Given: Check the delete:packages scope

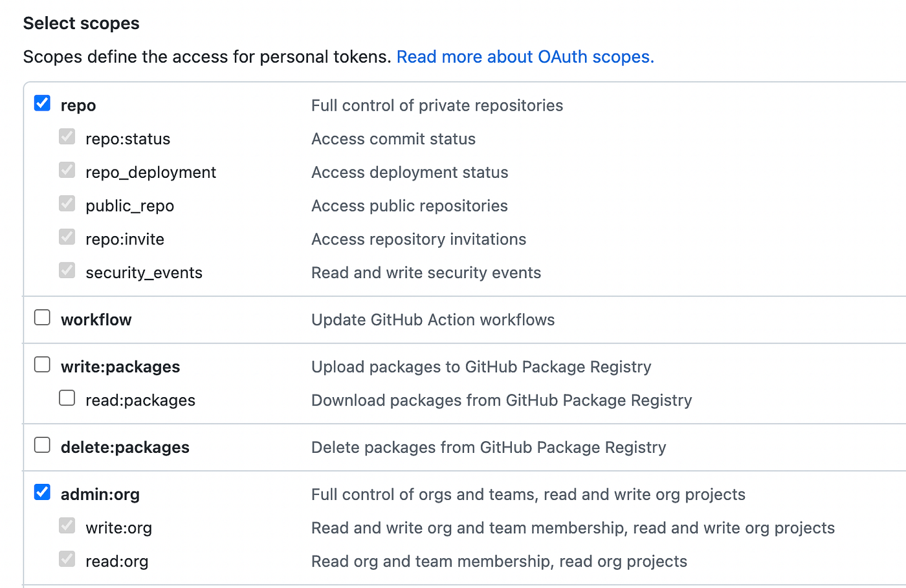Looking at the screenshot, I should click(x=41, y=444).
